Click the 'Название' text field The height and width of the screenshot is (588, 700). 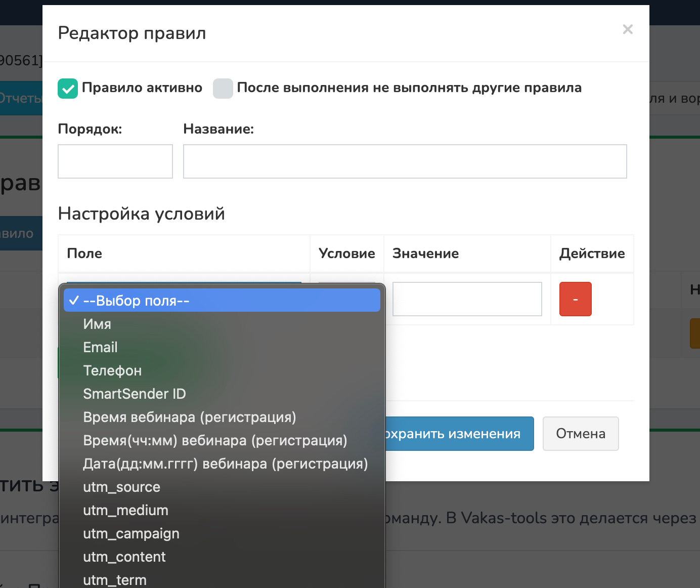(405, 161)
